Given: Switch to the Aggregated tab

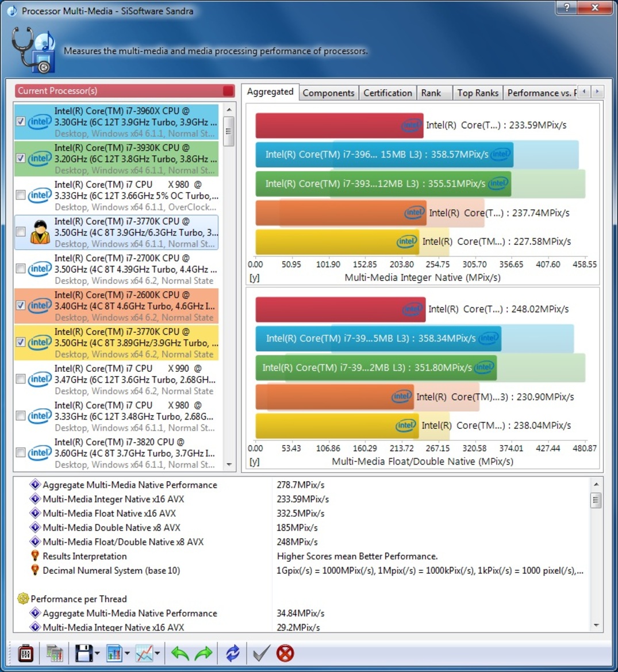Looking at the screenshot, I should [x=270, y=92].
